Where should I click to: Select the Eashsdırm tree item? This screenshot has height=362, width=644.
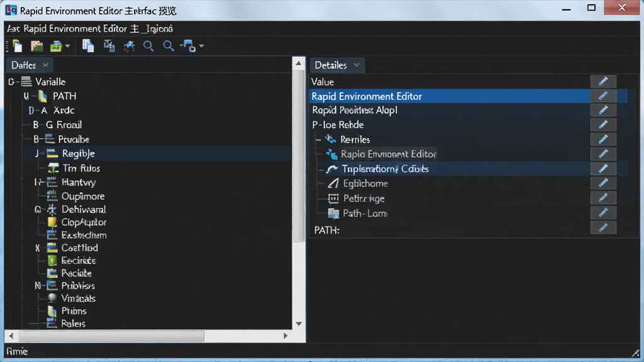click(x=84, y=235)
